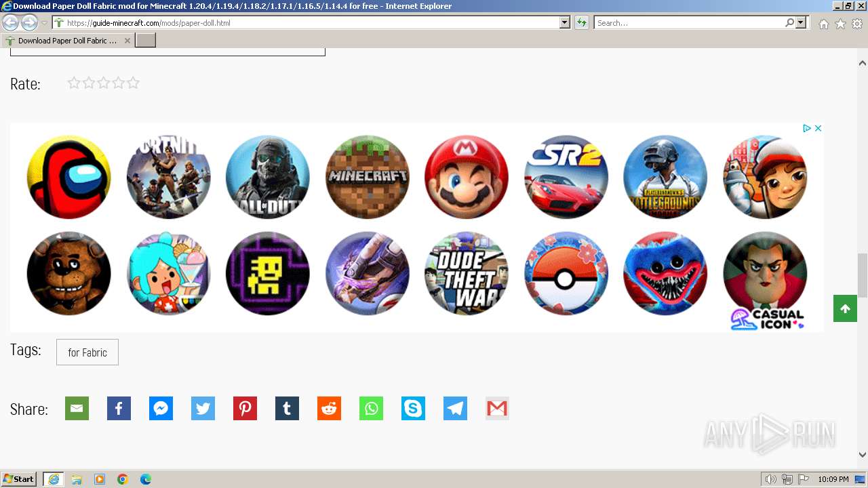The image size is (868, 488).
Task: Go forward with the browser Forward button
Action: [29, 23]
